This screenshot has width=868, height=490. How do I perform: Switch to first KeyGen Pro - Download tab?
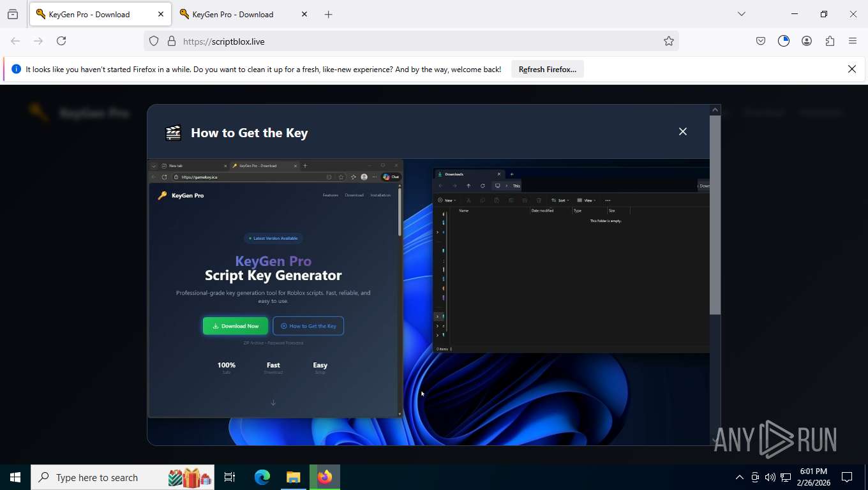click(100, 14)
